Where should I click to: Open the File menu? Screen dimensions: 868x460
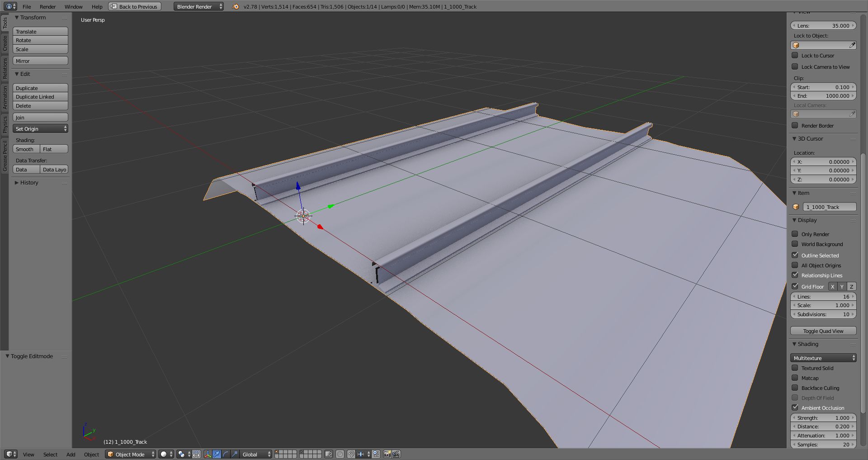click(x=27, y=6)
